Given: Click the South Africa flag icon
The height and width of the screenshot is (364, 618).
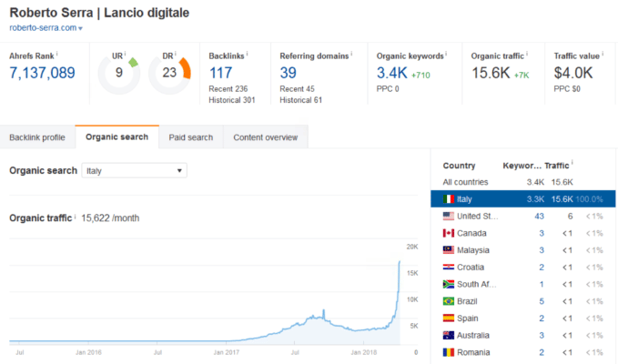Looking at the screenshot, I should tap(449, 284).
